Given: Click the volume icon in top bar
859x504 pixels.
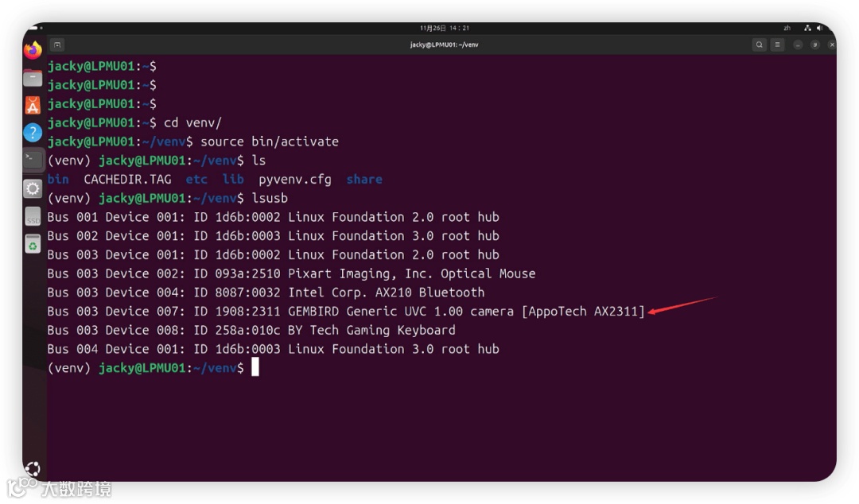Looking at the screenshot, I should [x=819, y=28].
